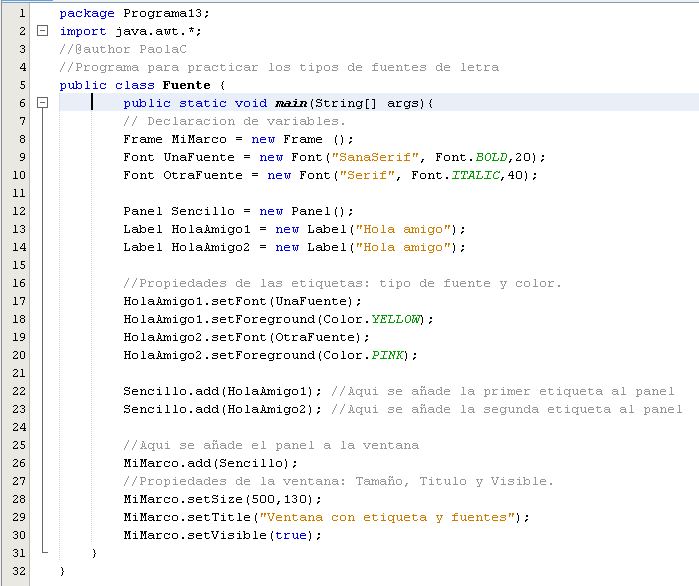Image resolution: width=699 pixels, height=586 pixels.
Task: Click the 'HolaAmigo1' name in the Label declaration
Action: click(x=211, y=229)
